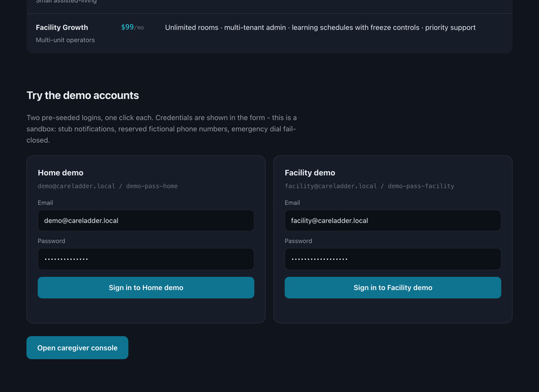Click the Unlimited rooms feature description
Viewport: 539px width, 392px height.
(320, 27)
